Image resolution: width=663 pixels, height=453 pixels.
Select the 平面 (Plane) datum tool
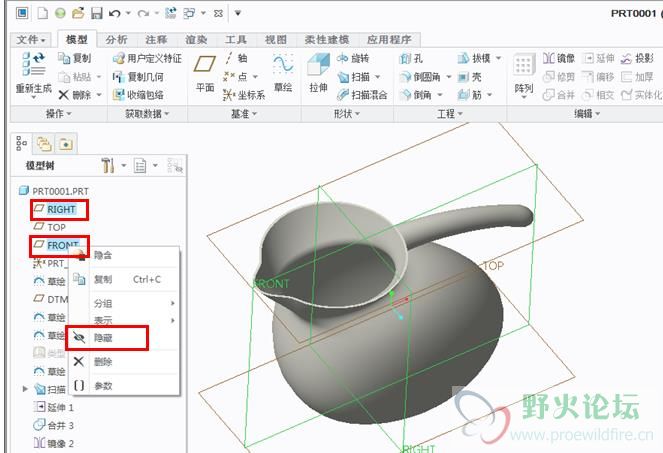[x=205, y=74]
